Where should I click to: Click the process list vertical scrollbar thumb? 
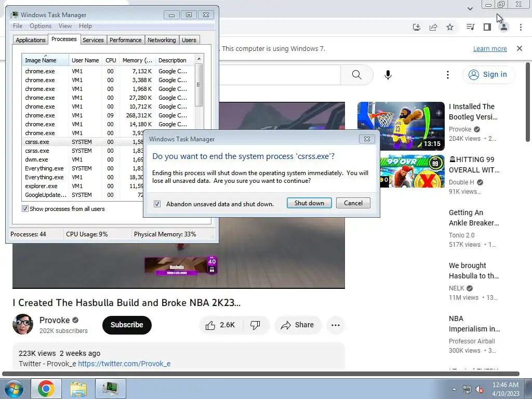point(199,85)
